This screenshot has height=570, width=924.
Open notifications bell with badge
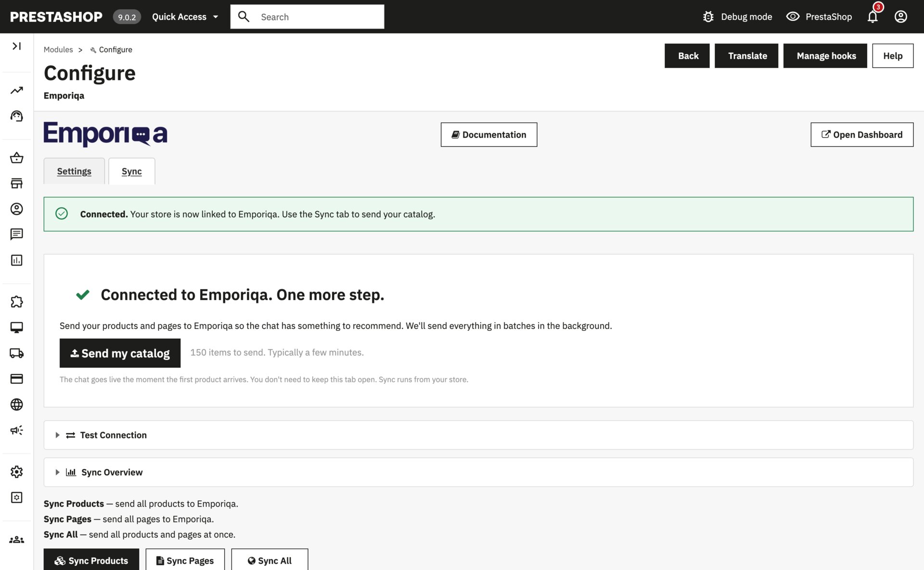[873, 16]
